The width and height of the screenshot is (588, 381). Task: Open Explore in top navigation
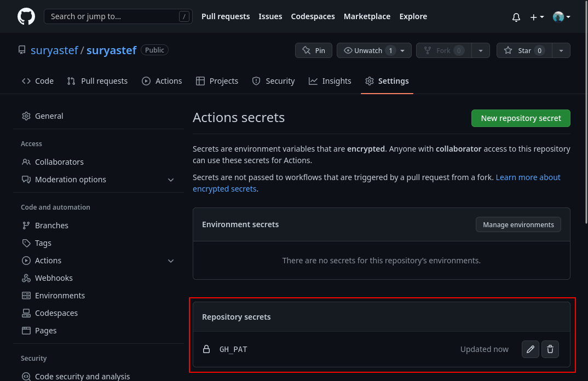(413, 16)
